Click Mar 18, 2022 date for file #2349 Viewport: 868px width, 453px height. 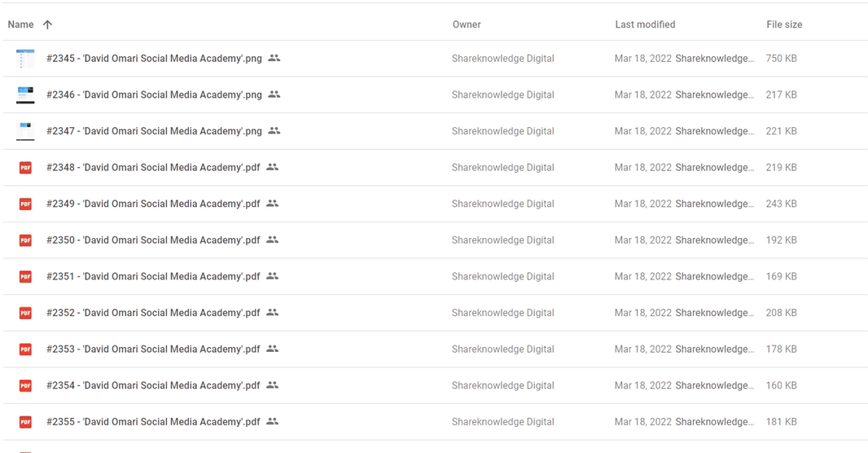pos(642,204)
